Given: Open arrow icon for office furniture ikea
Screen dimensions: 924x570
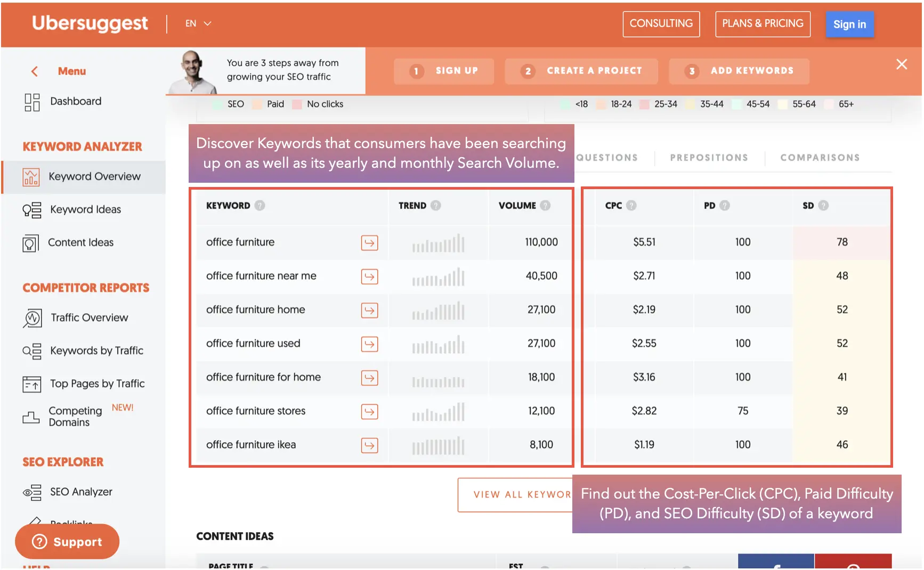Looking at the screenshot, I should 369,445.
